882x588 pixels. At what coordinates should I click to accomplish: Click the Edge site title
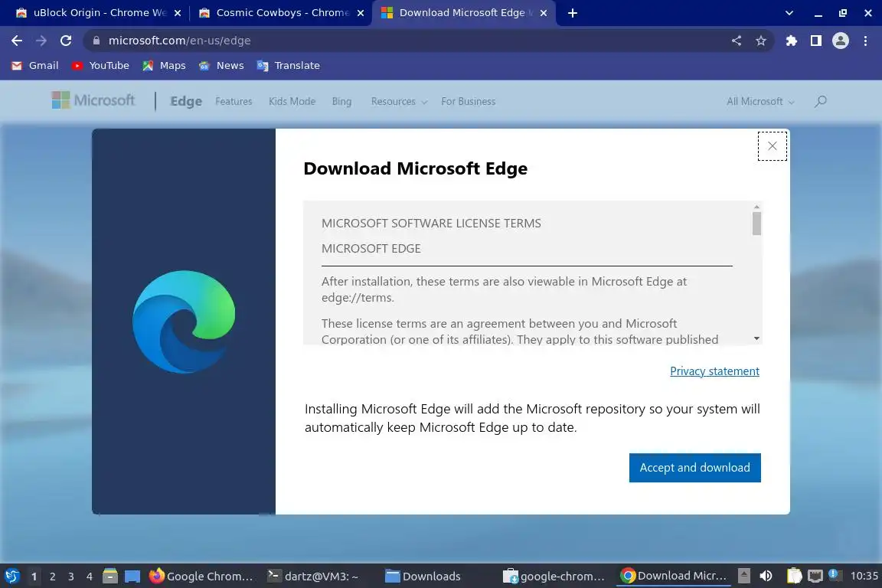click(186, 101)
